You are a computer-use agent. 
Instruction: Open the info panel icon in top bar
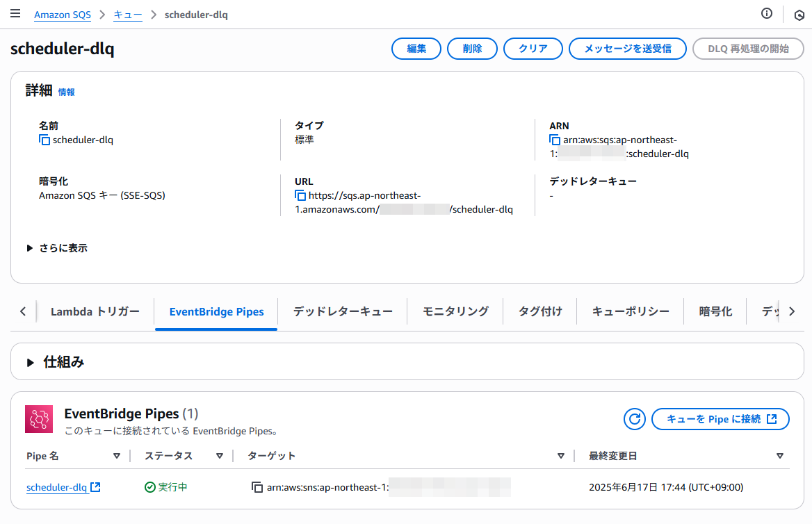(x=766, y=13)
